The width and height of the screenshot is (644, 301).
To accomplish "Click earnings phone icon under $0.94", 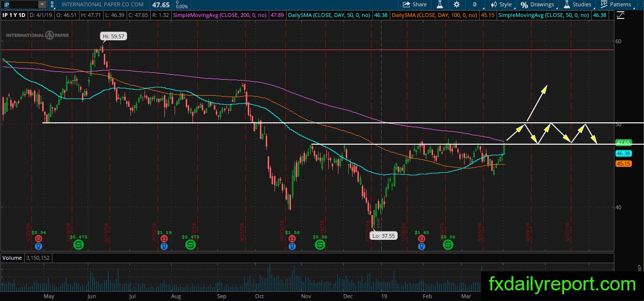I will pyautogui.click(x=39, y=239).
